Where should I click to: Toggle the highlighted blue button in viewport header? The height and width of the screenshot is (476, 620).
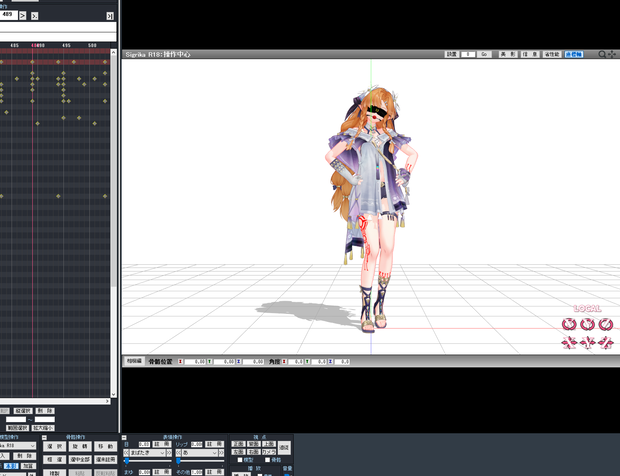coord(574,54)
